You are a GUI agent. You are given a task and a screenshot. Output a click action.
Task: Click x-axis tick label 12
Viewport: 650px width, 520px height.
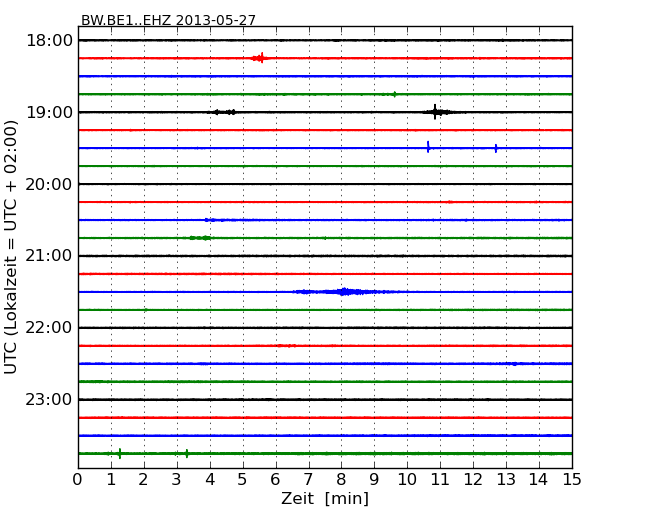click(473, 480)
